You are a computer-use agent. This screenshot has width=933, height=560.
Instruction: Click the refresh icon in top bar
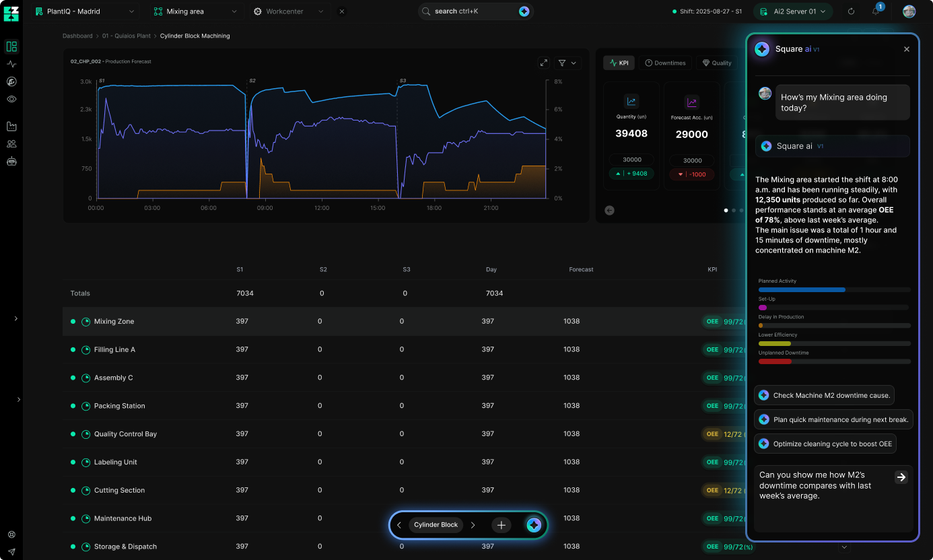(850, 11)
